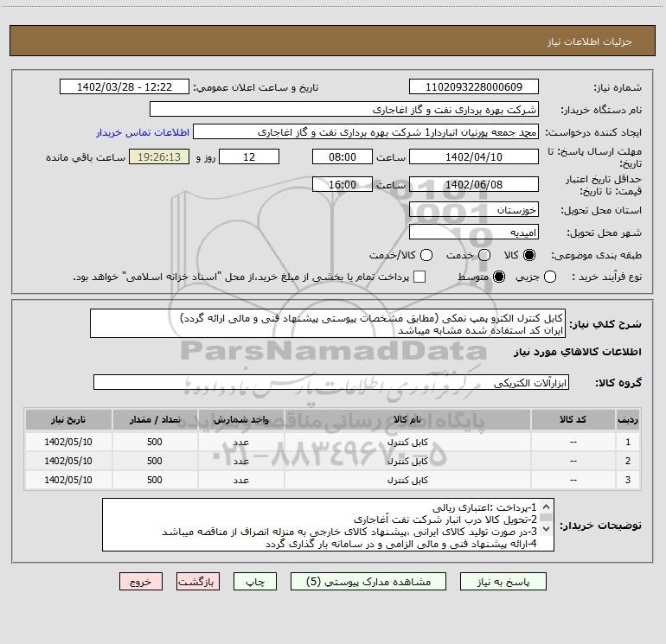Select the کالا/خدمت radio button
The height and width of the screenshot is (644, 666).
click(426, 255)
